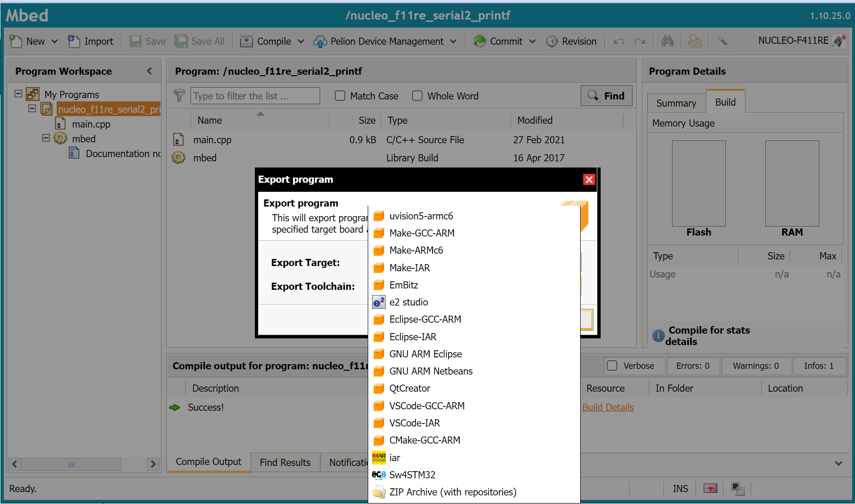Choose uvision5-armc6 toolchain option

pos(474,216)
